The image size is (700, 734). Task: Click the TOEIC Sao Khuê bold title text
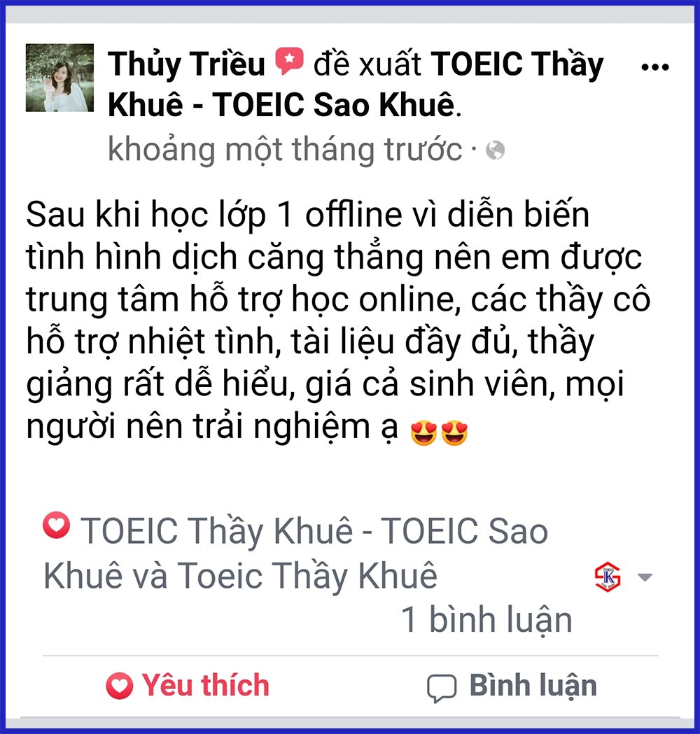click(x=334, y=104)
